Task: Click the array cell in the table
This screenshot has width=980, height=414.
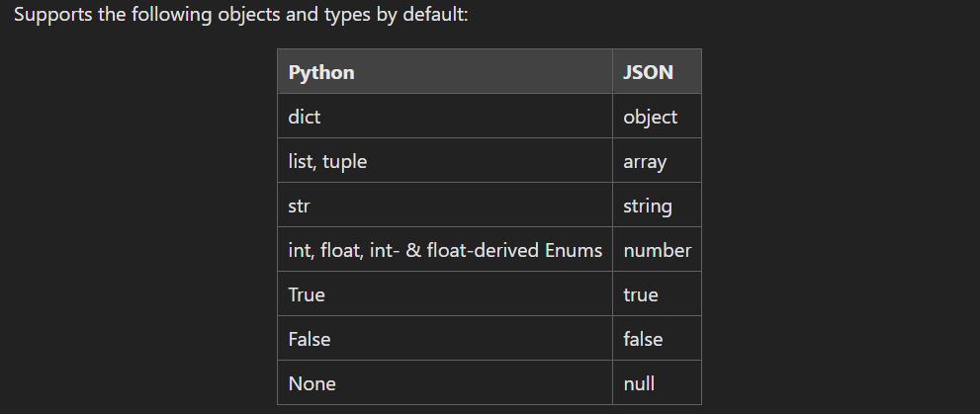Action: (x=645, y=161)
